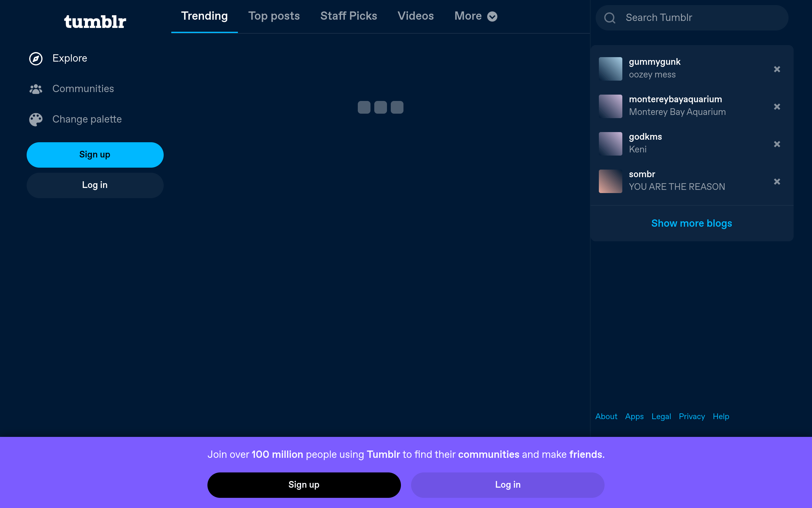This screenshot has height=508, width=812.
Task: Click the black banner Sign up button
Action: point(304,485)
